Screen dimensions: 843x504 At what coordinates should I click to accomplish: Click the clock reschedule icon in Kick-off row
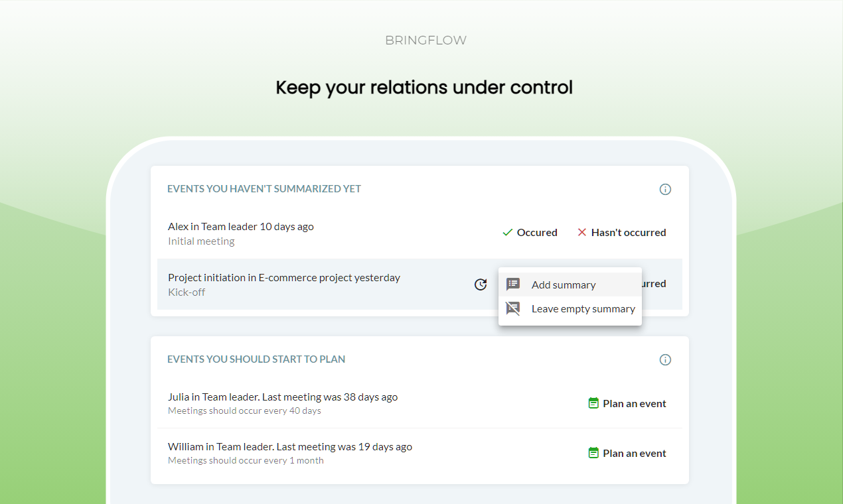click(481, 284)
